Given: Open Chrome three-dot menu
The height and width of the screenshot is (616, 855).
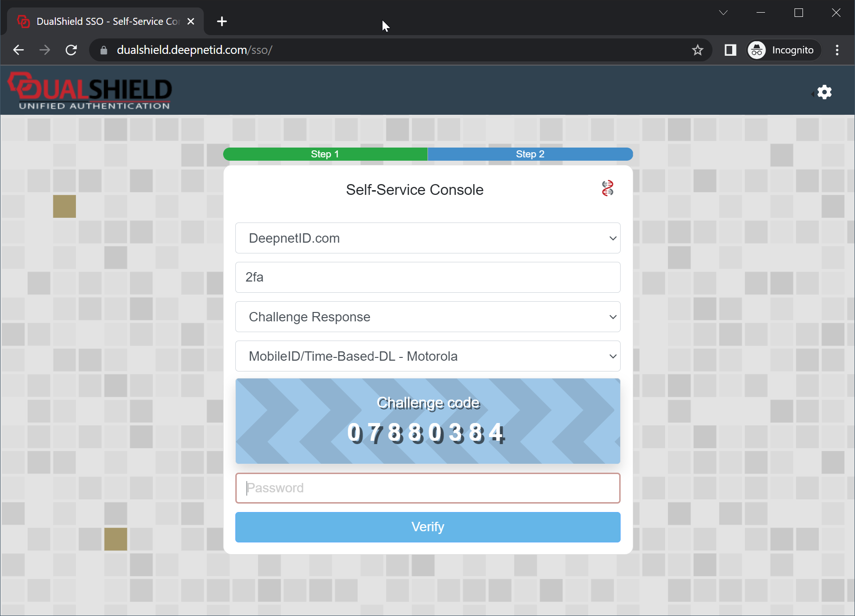Looking at the screenshot, I should pos(837,50).
